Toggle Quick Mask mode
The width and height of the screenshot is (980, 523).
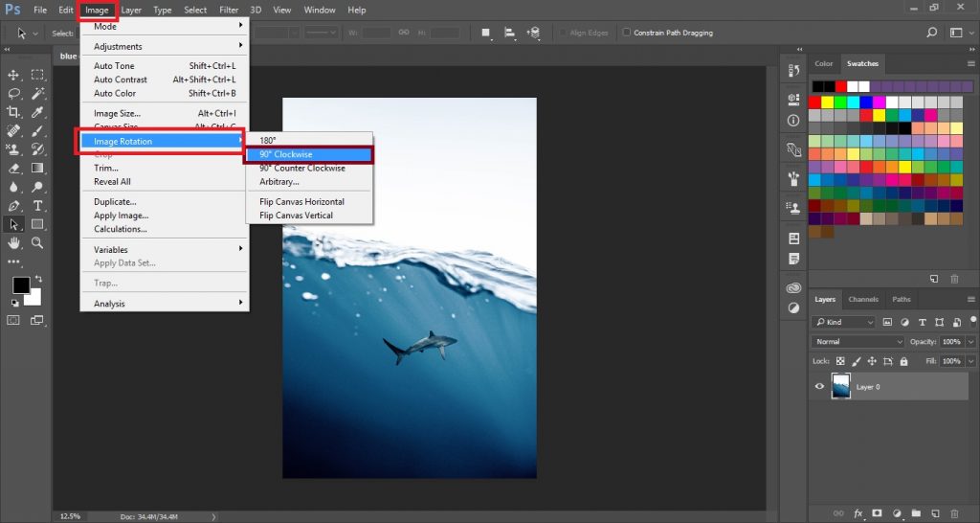tap(13, 320)
